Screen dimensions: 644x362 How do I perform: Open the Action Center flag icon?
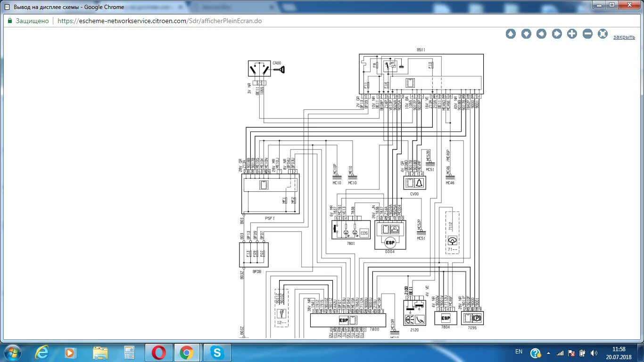pos(571,353)
